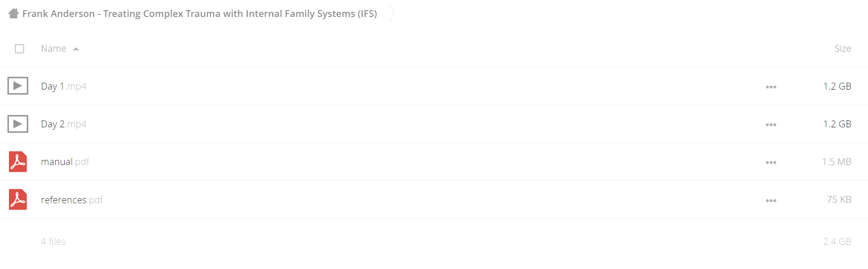Select the 75 KB references.pdf row

[434, 200]
